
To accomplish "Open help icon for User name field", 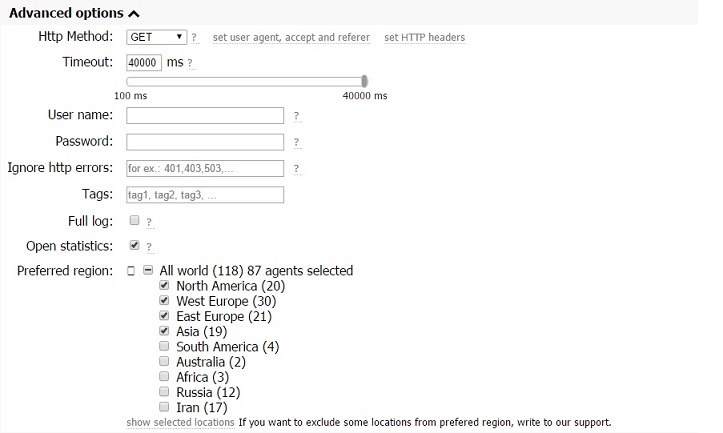I will (296, 116).
